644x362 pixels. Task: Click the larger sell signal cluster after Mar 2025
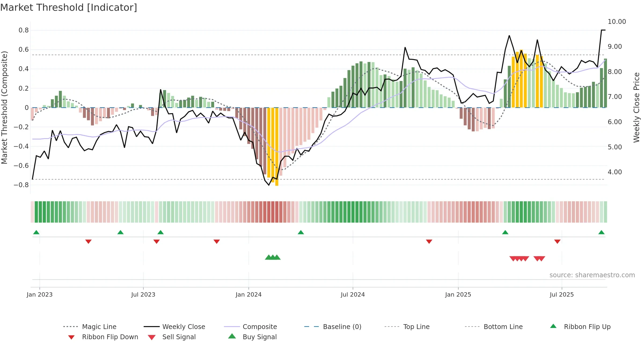coord(519,259)
